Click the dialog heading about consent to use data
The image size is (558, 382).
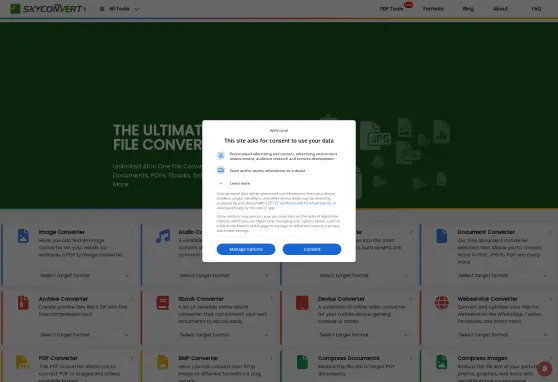tap(279, 141)
